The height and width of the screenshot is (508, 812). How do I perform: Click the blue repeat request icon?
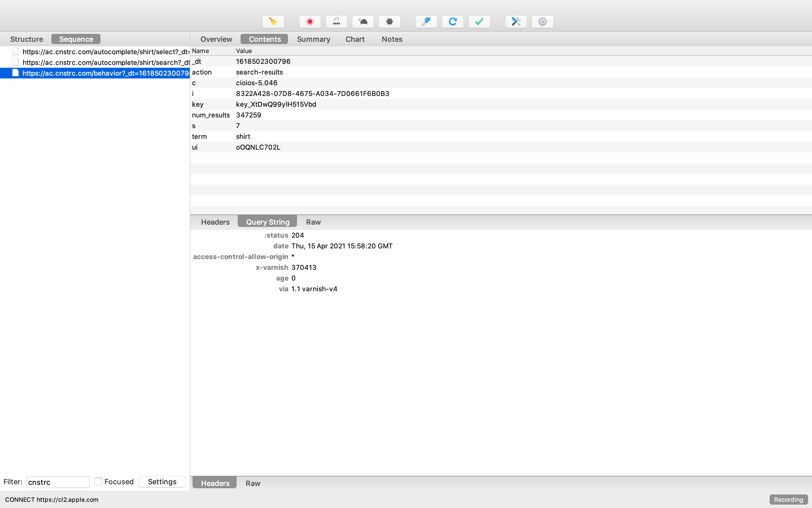coord(452,22)
